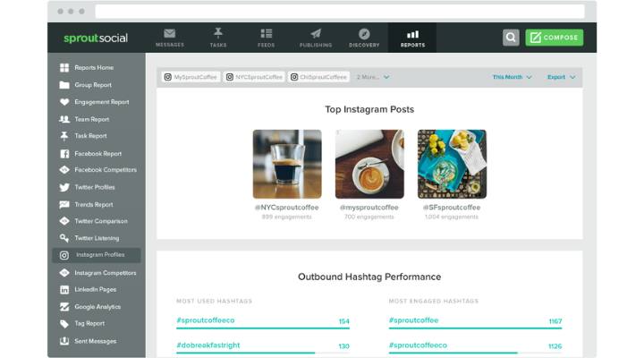Click the search magnifier icon
This screenshot has width=644, height=358.
pos(511,38)
